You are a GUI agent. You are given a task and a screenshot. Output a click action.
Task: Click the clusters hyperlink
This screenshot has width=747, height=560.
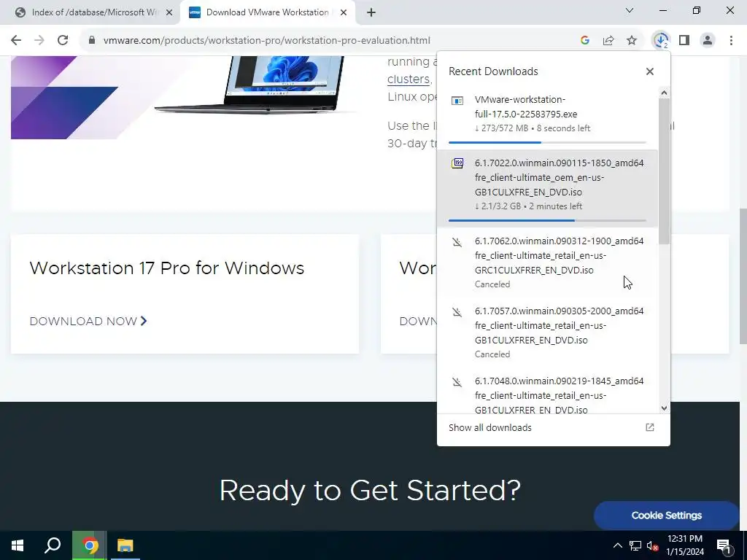409,79
